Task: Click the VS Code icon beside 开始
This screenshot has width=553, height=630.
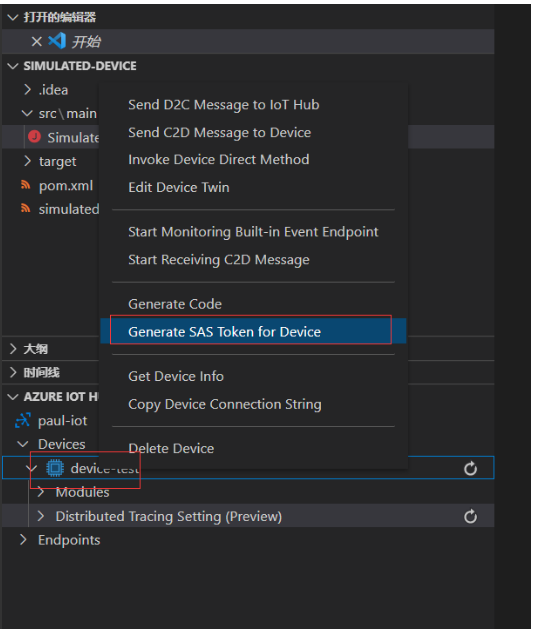Action: (x=57, y=41)
